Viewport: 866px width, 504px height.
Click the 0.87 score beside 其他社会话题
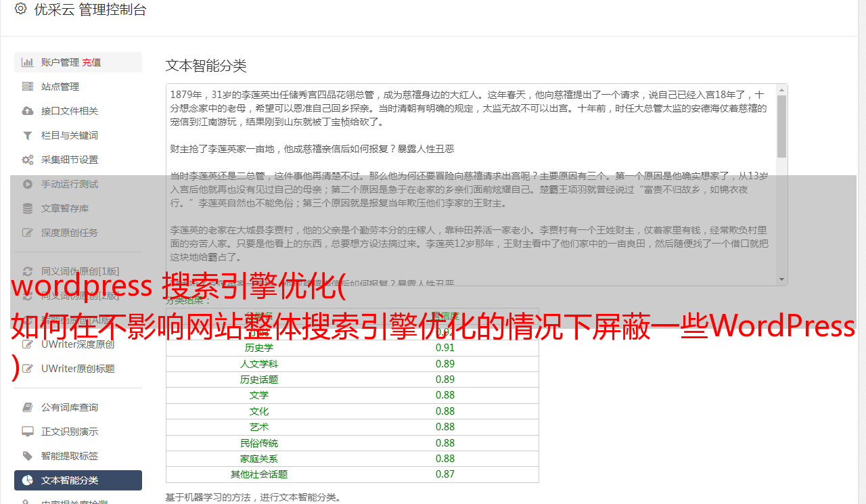pos(445,474)
